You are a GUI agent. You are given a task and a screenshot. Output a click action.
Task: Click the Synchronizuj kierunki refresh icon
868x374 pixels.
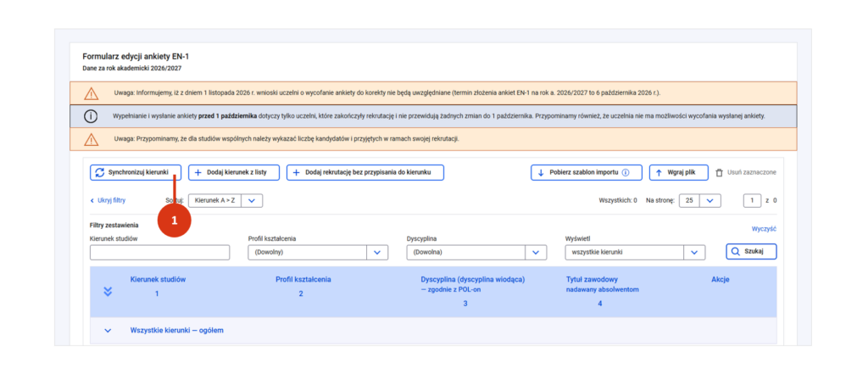[x=100, y=172]
